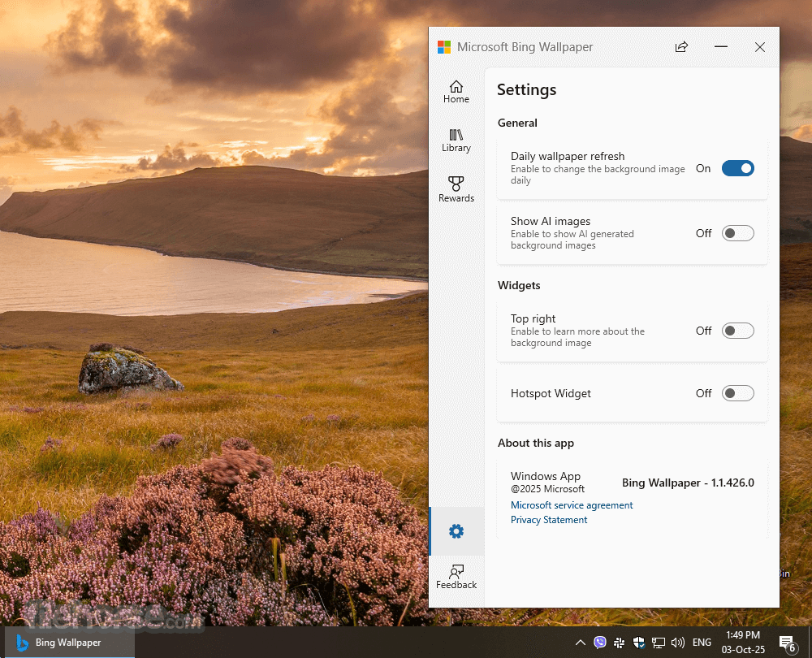Viewport: 812px width, 658px height.
Task: Open the Library section
Action: (x=456, y=141)
